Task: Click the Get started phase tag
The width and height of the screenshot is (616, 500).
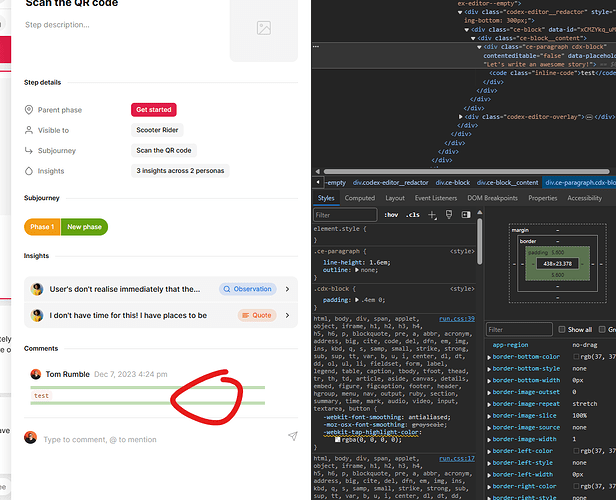Action: tap(154, 110)
